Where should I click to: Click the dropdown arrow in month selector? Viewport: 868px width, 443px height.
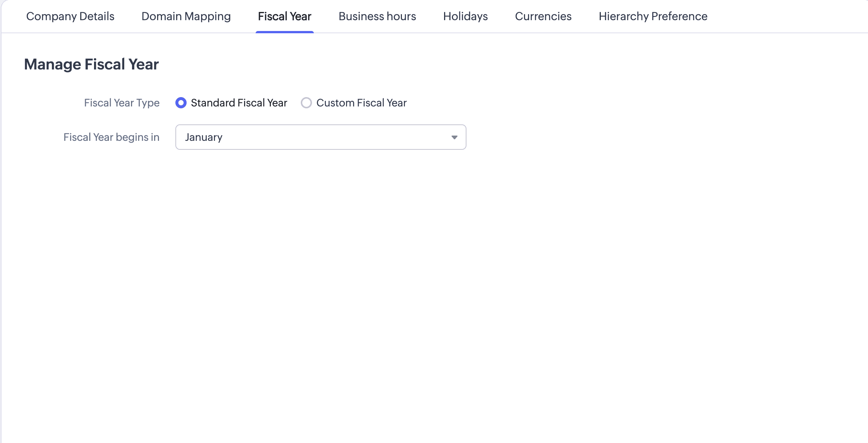point(454,137)
